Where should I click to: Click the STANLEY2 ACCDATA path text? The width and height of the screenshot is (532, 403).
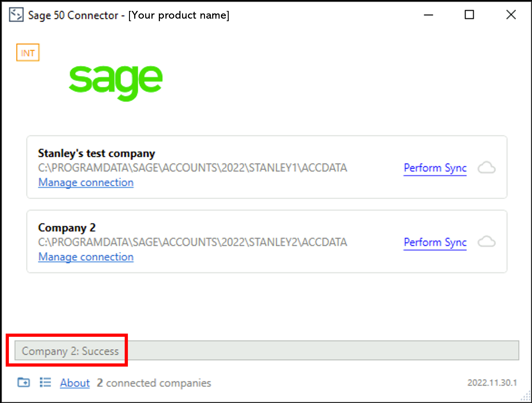[x=193, y=242]
